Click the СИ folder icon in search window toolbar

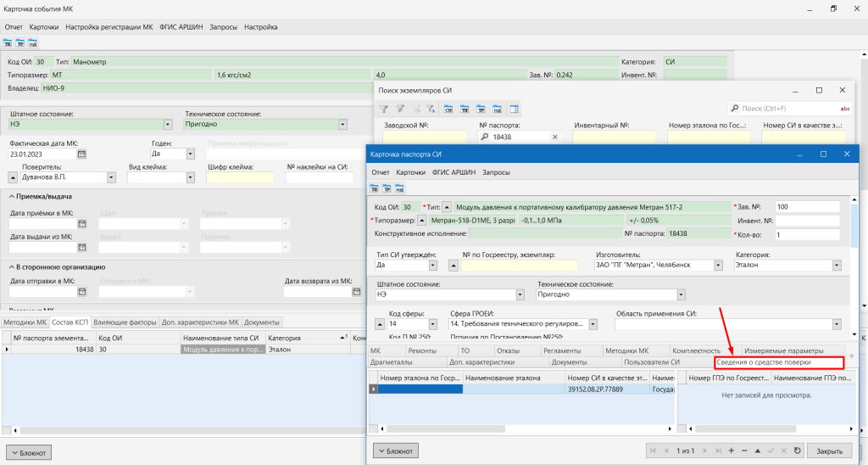(x=448, y=109)
